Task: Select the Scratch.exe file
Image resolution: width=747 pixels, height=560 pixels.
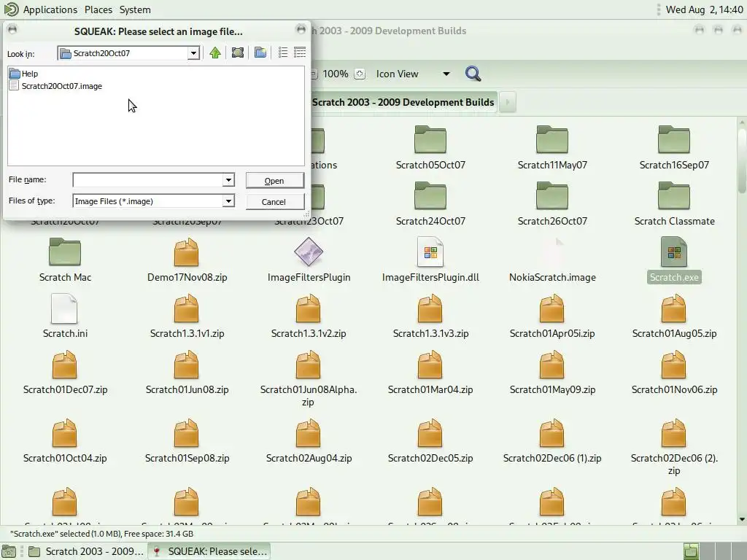Action: click(673, 260)
